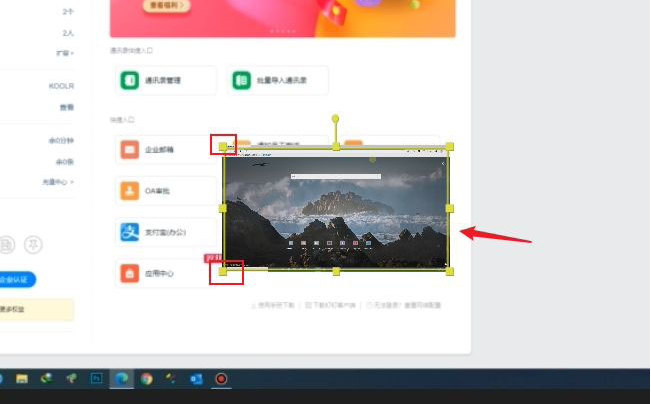Open Google Chrome from the taskbar

146,379
